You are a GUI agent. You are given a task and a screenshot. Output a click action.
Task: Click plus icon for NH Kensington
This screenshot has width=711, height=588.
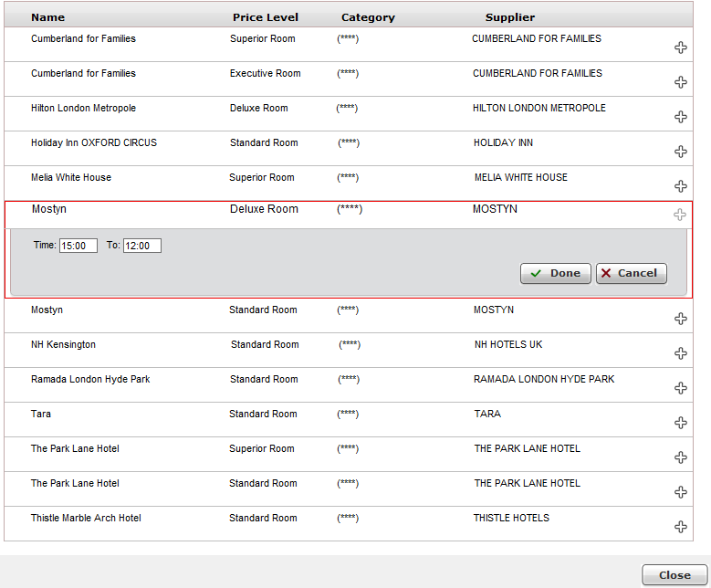point(681,353)
